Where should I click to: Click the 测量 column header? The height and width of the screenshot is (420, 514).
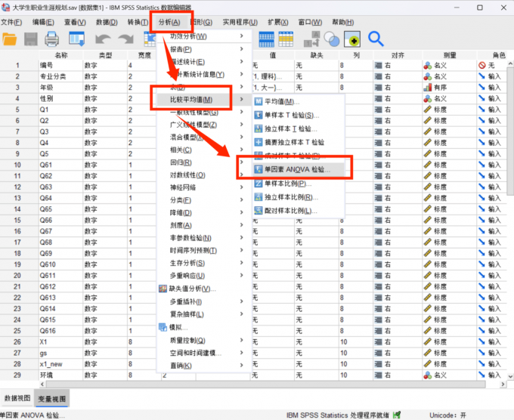pos(450,55)
